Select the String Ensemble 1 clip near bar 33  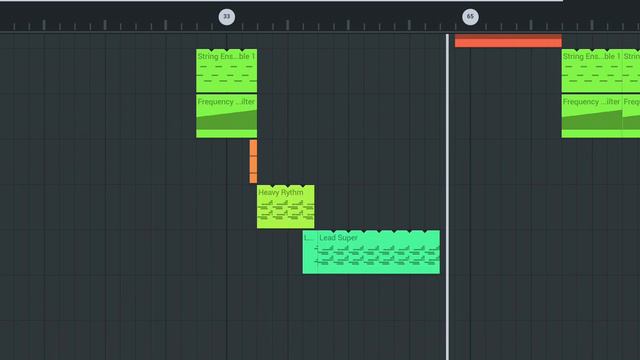(x=227, y=71)
